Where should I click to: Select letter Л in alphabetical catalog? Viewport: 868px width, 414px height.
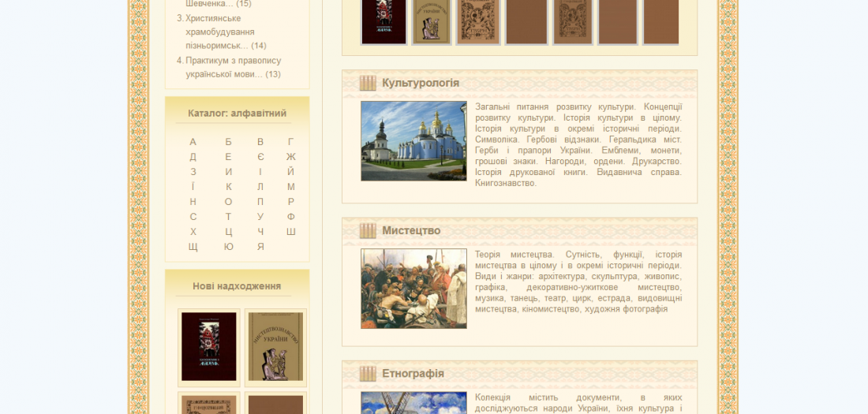pyautogui.click(x=260, y=187)
